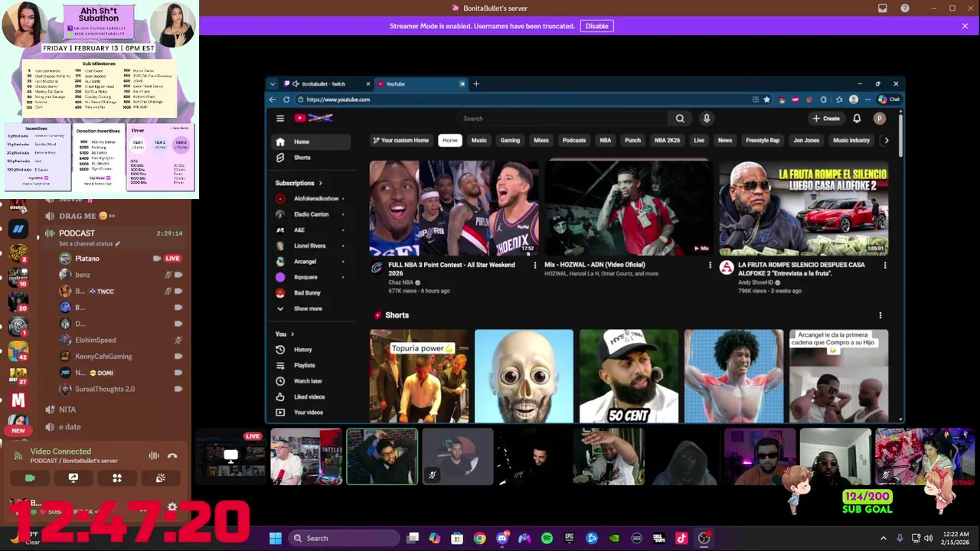This screenshot has width=980, height=551.
Task: Click the YouTube search input field
Action: 563,119
